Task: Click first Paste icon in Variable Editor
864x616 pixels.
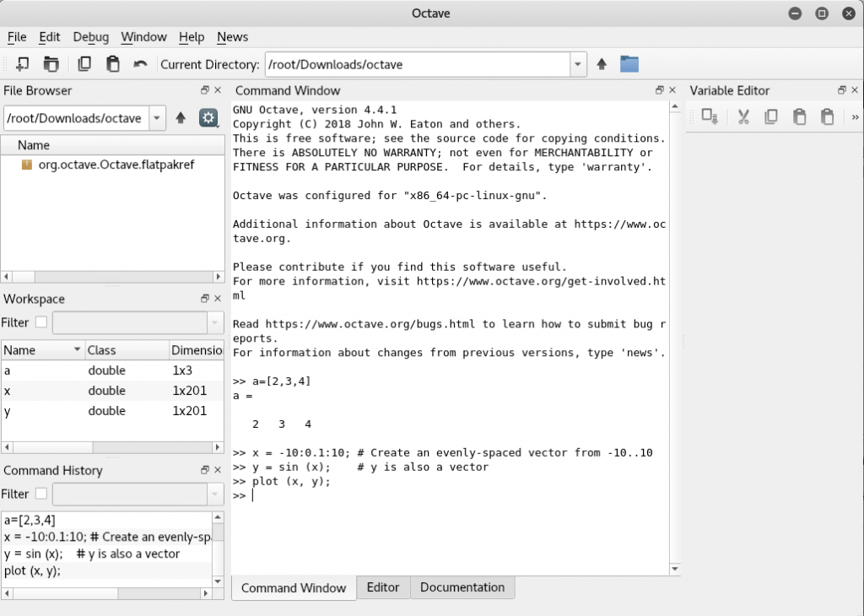Action: coord(799,116)
